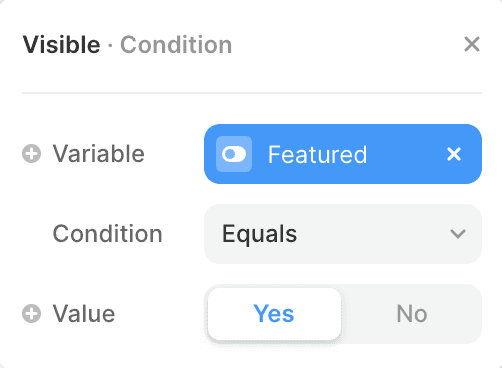Click the divider line under the header
Screen dimensions: 502x368
[x=252, y=93]
